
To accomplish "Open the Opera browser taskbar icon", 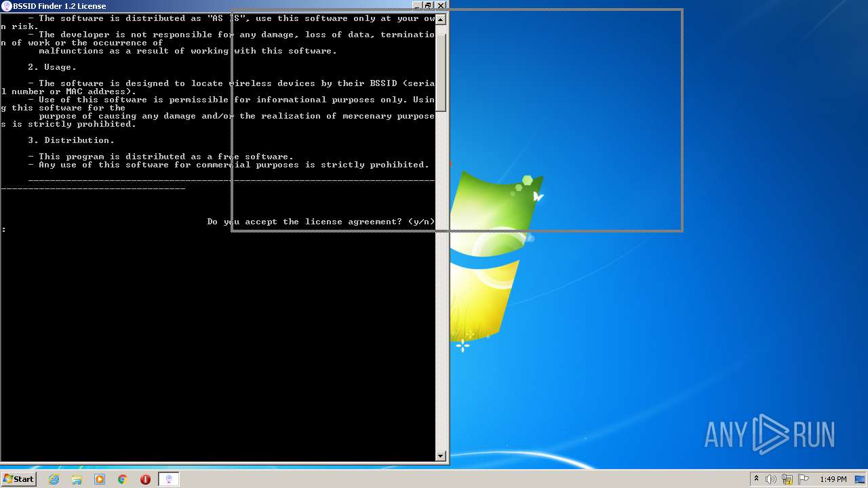I will coord(145,479).
